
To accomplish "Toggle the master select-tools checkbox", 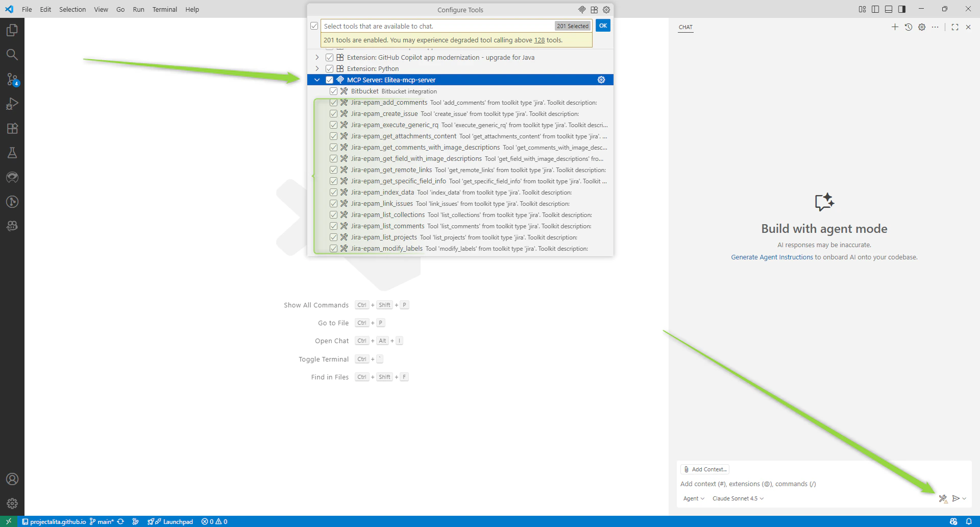I will 314,26.
